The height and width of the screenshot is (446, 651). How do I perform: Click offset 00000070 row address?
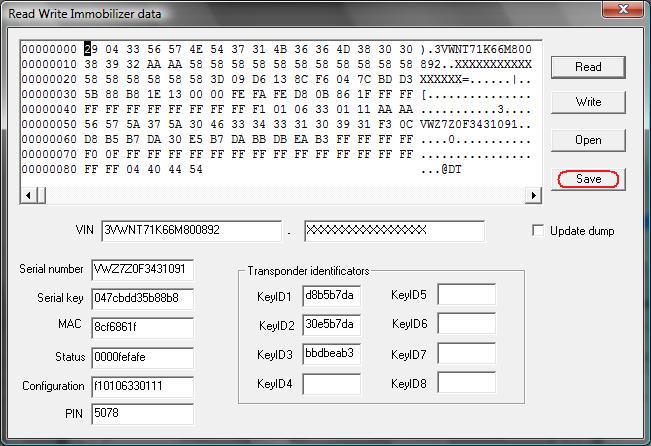pos(49,154)
